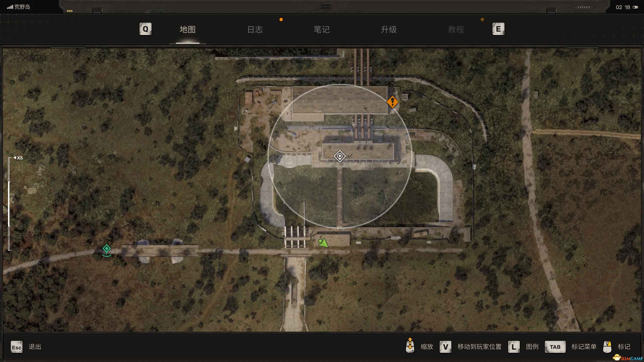
Task: Click 移动到玩家位置 to center on player
Action: click(479, 347)
